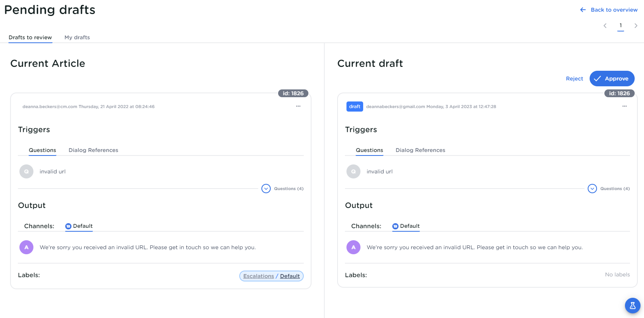Screen dimensions: 644x318
Task: Open Dialog References tab in Current Article
Action: 93,150
